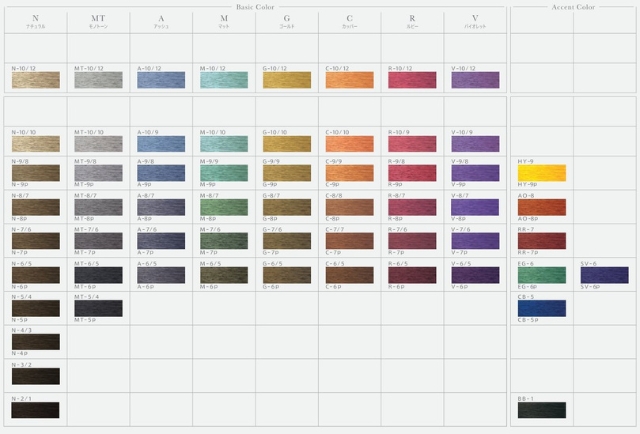The image size is (640, 434).
Task: Pick the blue CB-5 accent swatch
Action: tap(541, 309)
